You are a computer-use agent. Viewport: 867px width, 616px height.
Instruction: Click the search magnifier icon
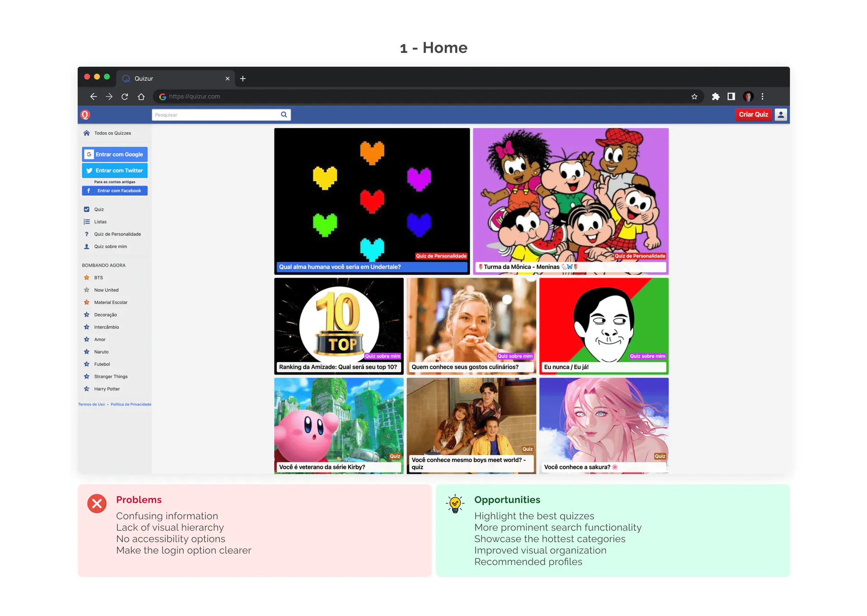click(284, 115)
